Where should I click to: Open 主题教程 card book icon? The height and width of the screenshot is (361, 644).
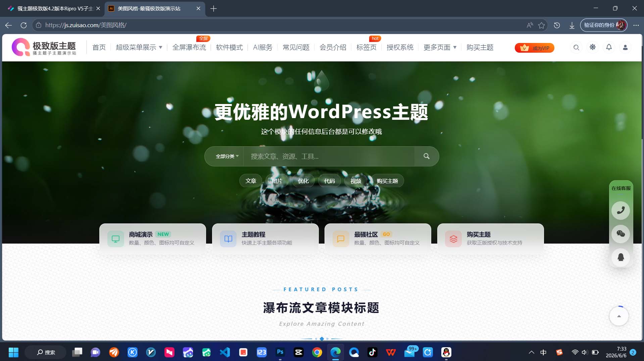[x=228, y=239]
